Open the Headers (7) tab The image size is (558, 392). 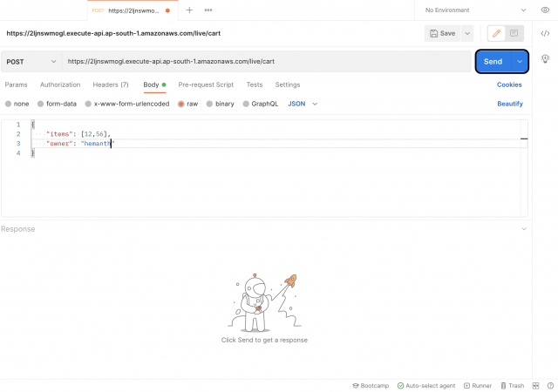point(111,84)
